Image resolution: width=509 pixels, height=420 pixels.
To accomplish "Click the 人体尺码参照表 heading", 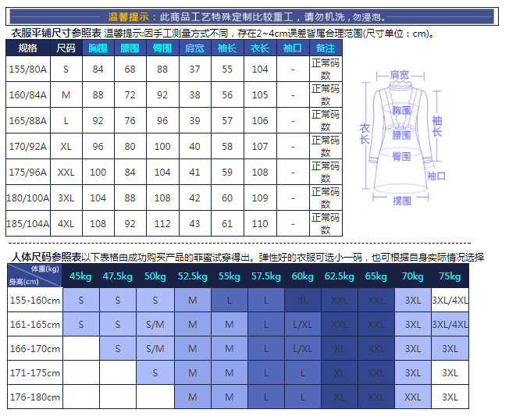I will pyautogui.click(x=45, y=257).
